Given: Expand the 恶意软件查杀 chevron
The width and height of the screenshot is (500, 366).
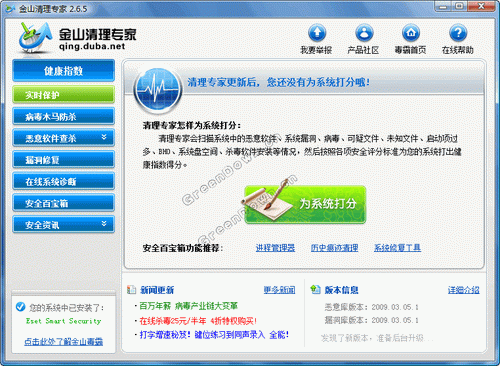Looking at the screenshot, I should (x=104, y=137).
